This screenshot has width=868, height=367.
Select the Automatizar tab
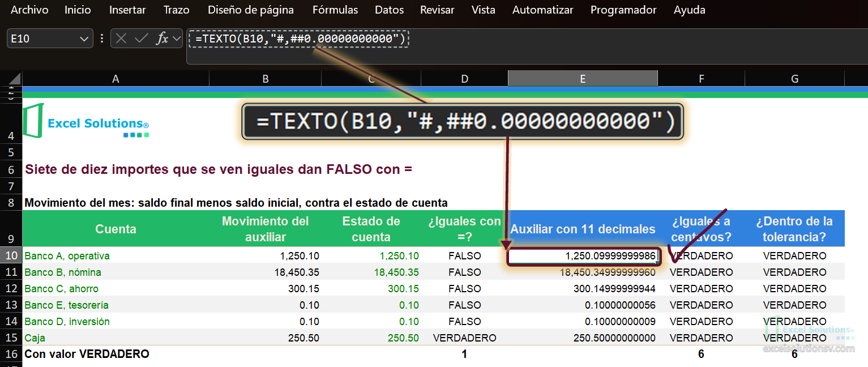point(542,10)
